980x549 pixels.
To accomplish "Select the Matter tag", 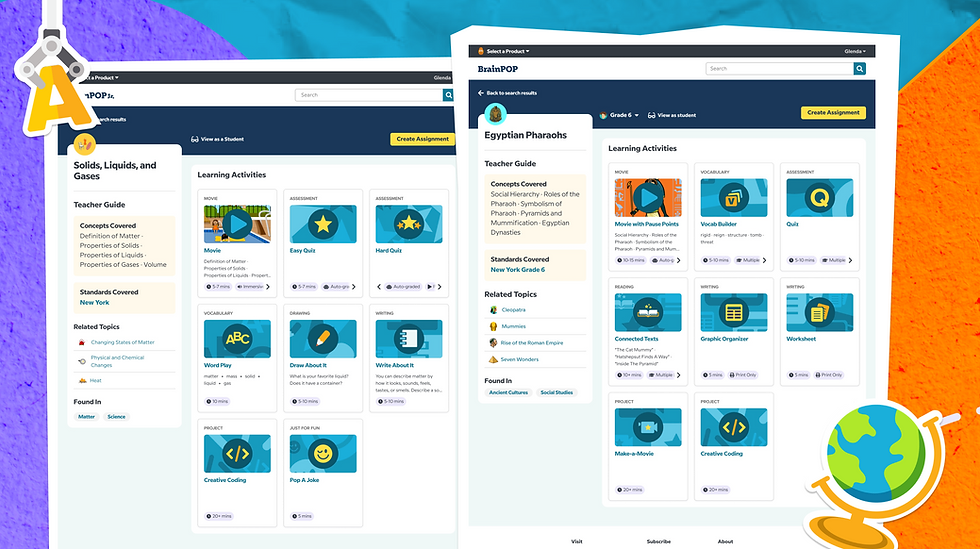I will tap(86, 417).
